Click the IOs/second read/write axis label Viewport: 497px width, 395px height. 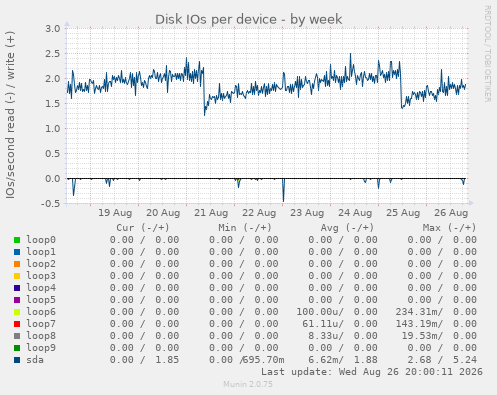(10, 115)
